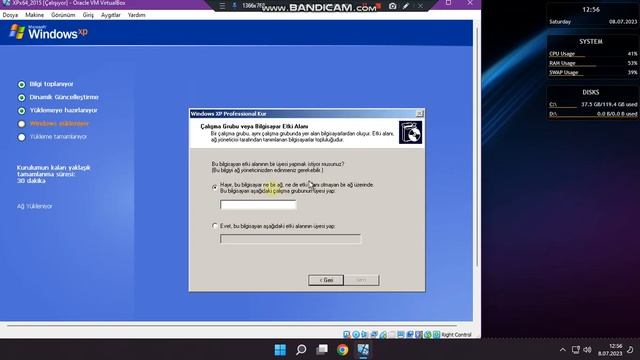Launch Google Chrome from the taskbar
The width and height of the screenshot is (640, 360).
[342, 350]
